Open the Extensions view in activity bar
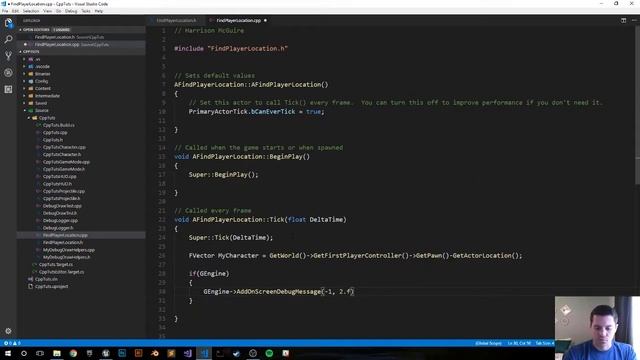Image resolution: width=640 pixels, height=360 pixels. (8, 89)
